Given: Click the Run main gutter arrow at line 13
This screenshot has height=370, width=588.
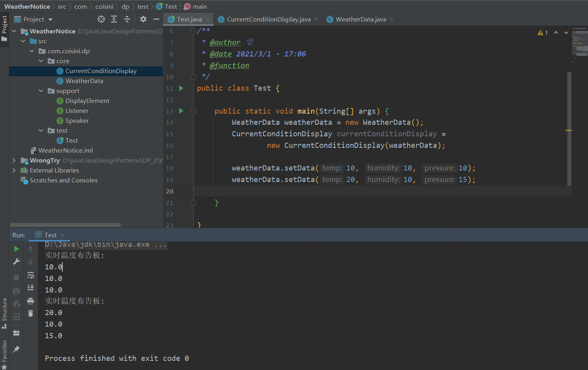Looking at the screenshot, I should 181,111.
